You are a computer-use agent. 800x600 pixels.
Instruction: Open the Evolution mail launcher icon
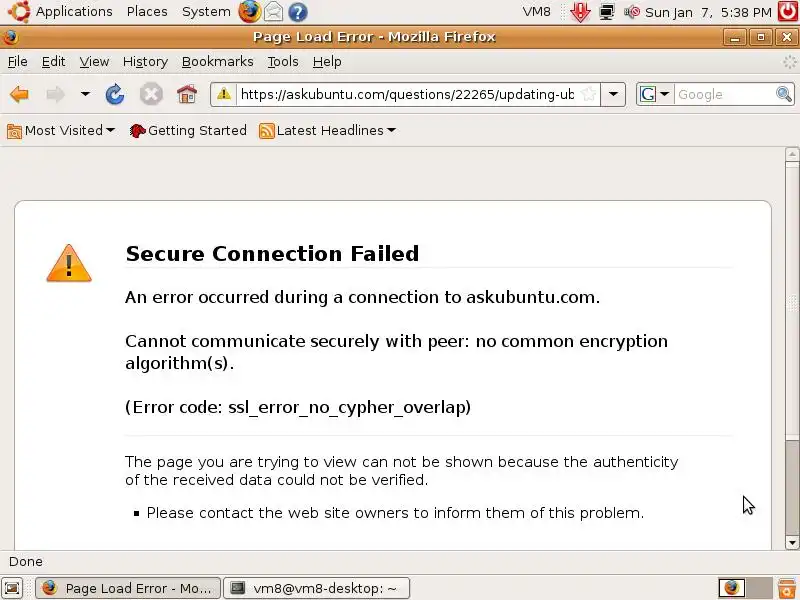pos(273,12)
